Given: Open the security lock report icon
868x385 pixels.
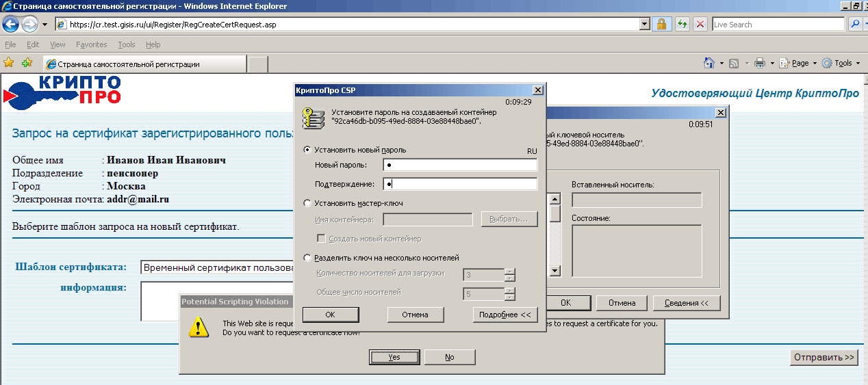Looking at the screenshot, I should [x=661, y=24].
